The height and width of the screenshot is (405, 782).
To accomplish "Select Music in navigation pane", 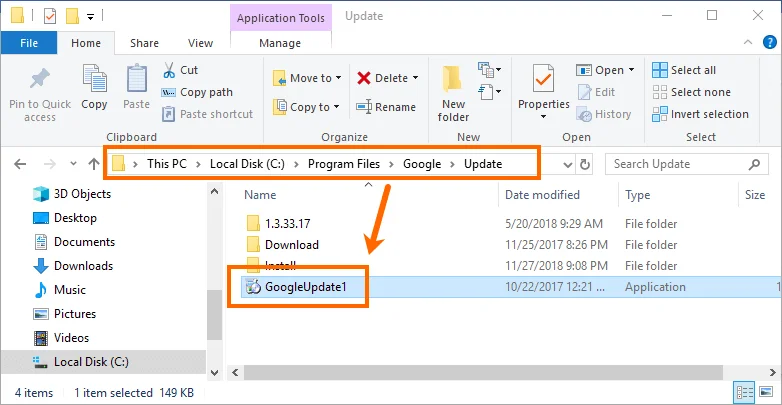I will click(59, 290).
